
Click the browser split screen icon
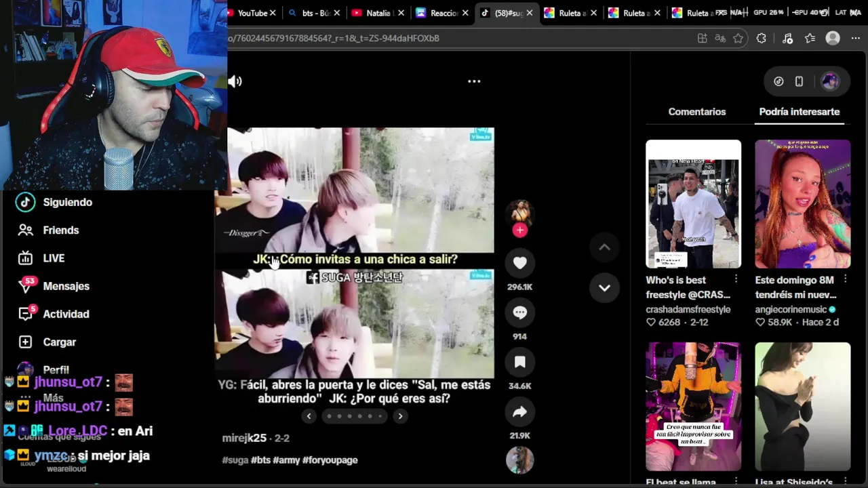coord(703,39)
